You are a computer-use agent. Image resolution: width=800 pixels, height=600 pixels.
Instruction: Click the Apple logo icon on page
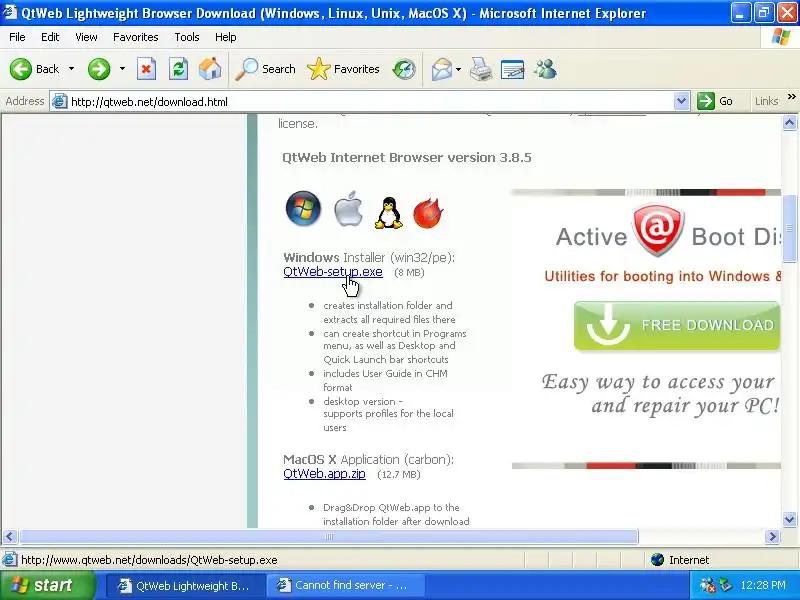click(348, 209)
